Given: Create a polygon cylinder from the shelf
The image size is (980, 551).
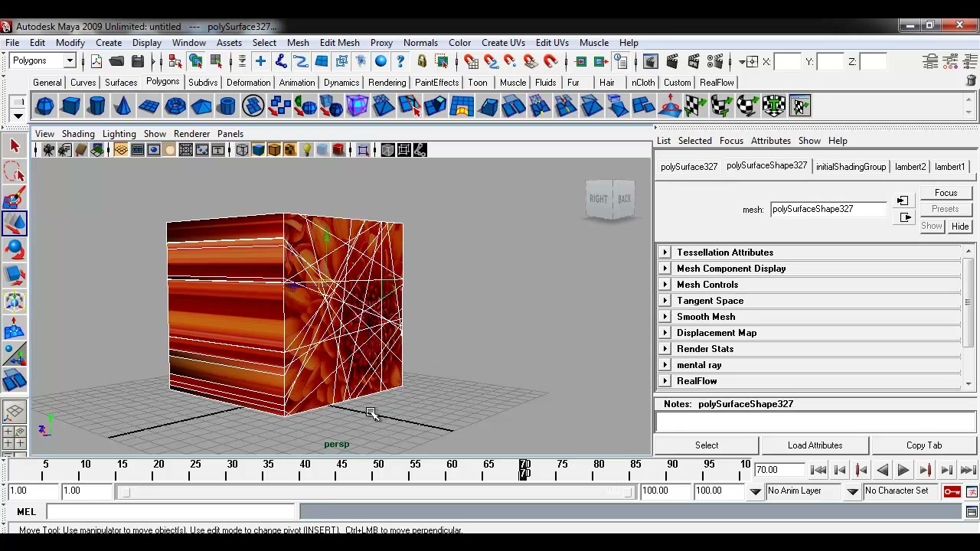Looking at the screenshot, I should click(96, 106).
